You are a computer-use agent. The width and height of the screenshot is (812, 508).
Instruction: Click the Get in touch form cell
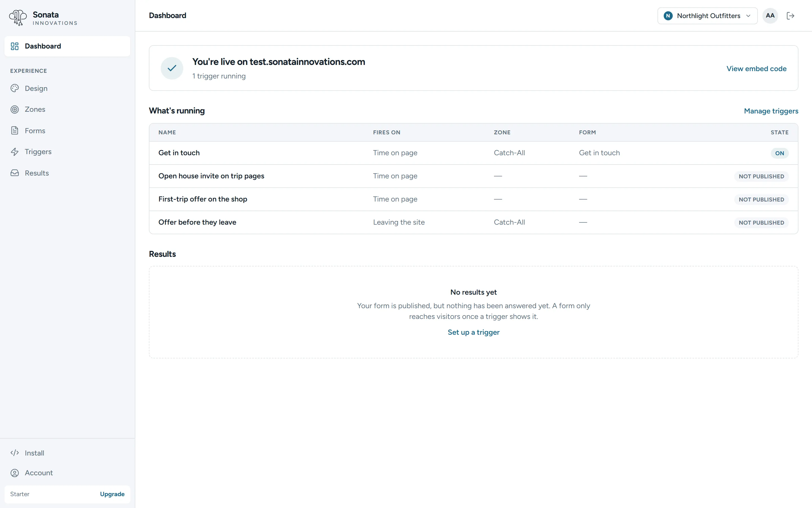tap(599, 153)
